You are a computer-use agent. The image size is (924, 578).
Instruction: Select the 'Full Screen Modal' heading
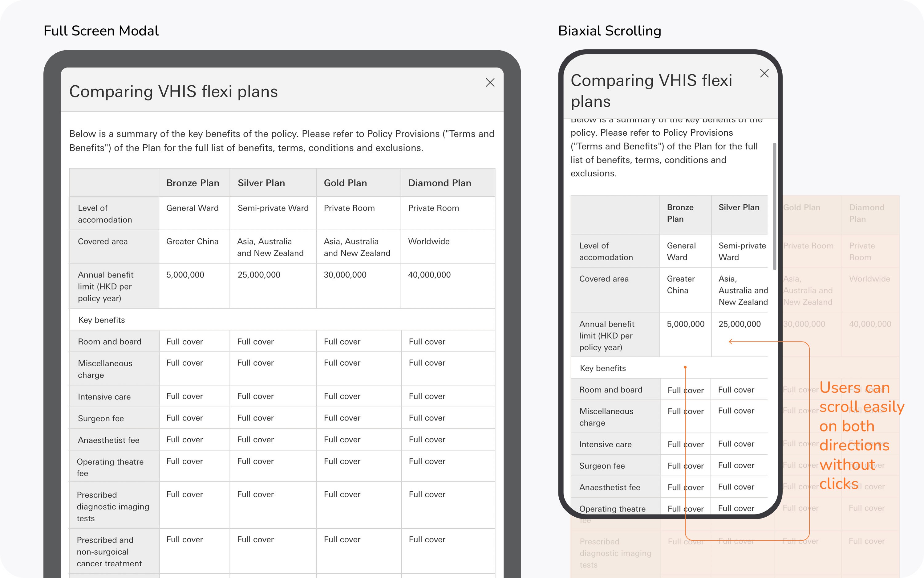pos(101,31)
